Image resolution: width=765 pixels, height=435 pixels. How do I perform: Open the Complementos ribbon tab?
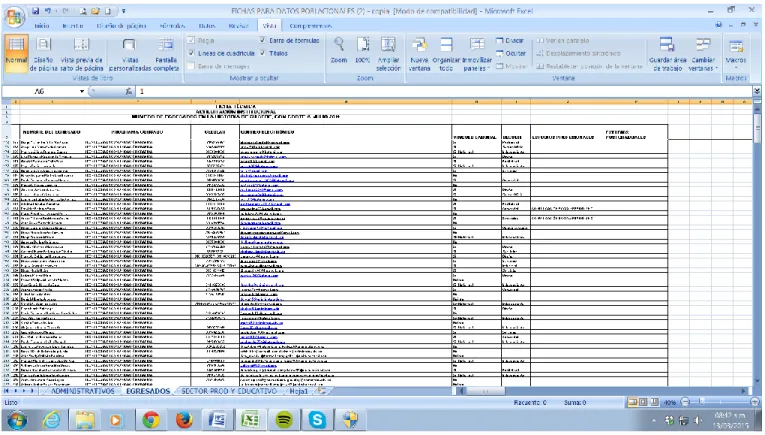click(310, 26)
